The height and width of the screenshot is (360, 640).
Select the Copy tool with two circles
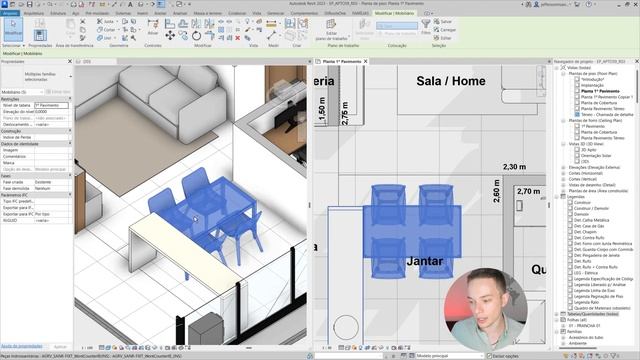pyautogui.click(x=183, y=36)
